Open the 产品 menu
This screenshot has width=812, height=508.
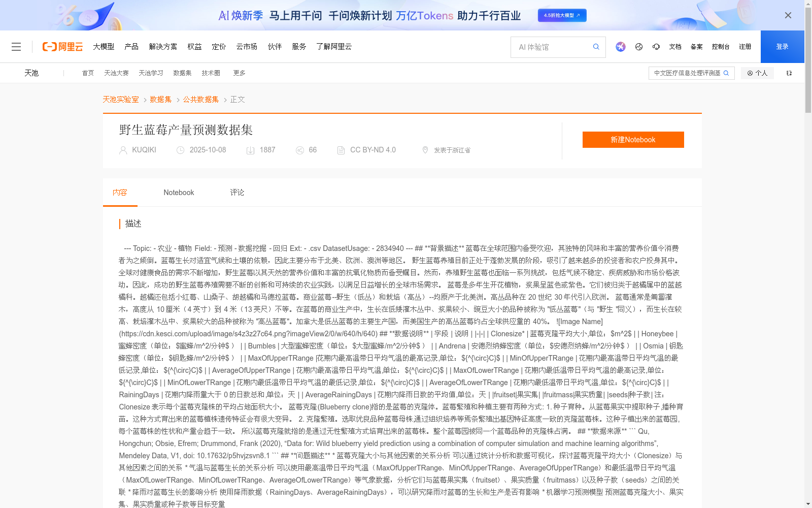tap(131, 47)
